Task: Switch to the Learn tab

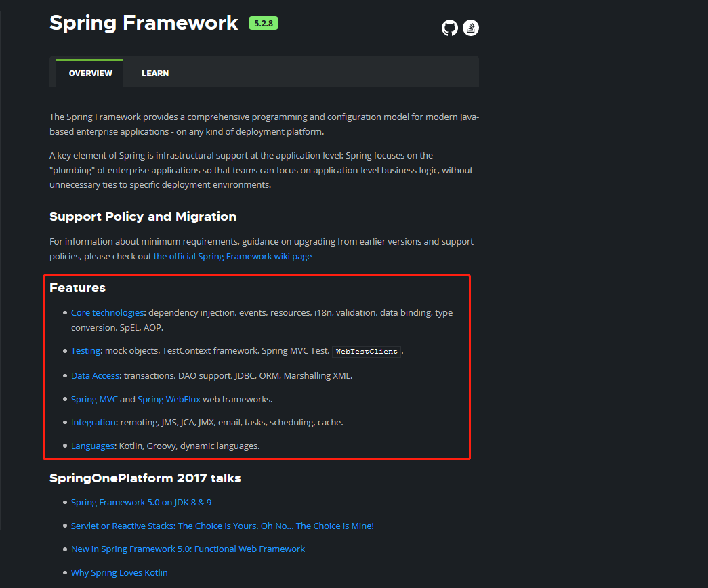Action: pyautogui.click(x=155, y=73)
